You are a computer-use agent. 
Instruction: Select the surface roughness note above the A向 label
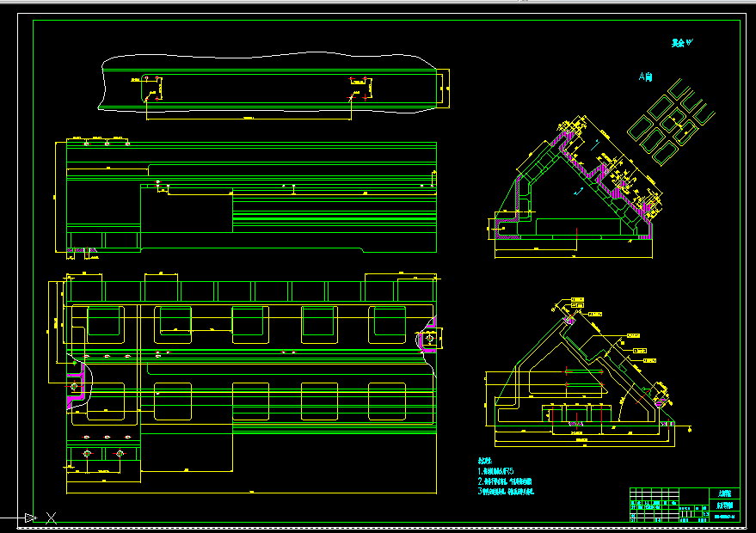[682, 43]
